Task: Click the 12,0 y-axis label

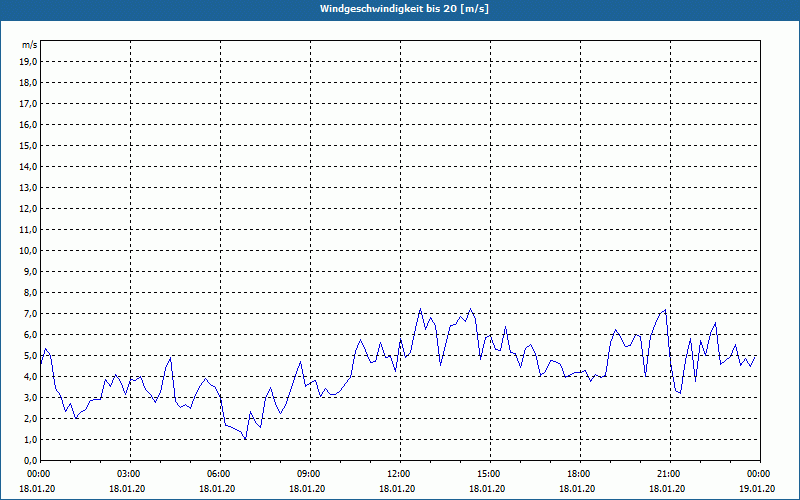Action: [28, 209]
